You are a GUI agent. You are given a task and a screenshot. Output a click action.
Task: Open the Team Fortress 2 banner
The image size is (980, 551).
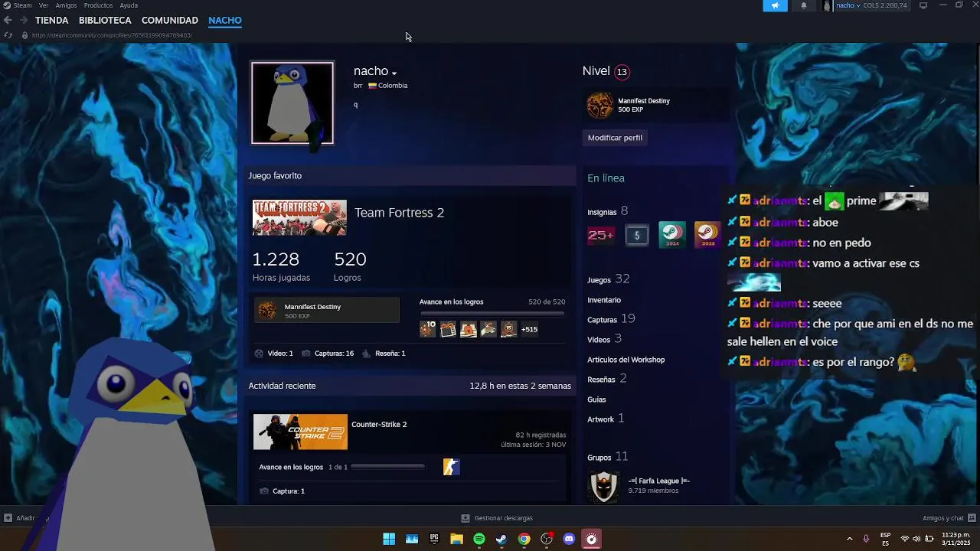(x=299, y=218)
